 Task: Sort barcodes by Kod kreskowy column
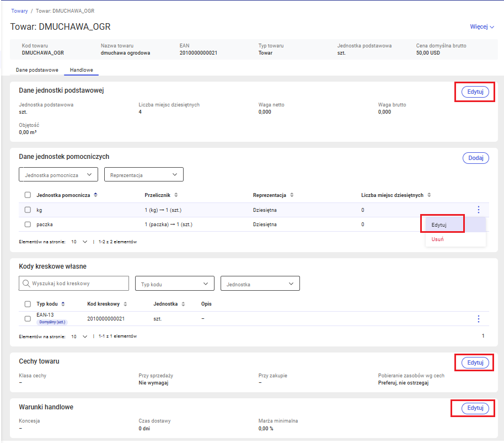tap(125, 304)
